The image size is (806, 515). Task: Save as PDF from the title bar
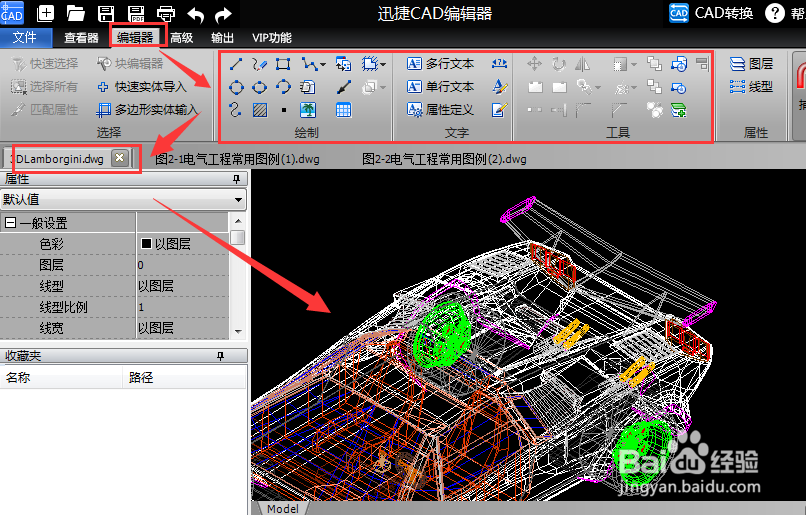[136, 13]
